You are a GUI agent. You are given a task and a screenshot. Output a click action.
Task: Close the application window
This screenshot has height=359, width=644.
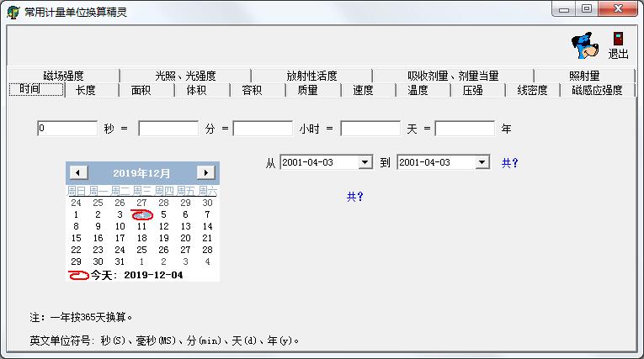[618, 9]
